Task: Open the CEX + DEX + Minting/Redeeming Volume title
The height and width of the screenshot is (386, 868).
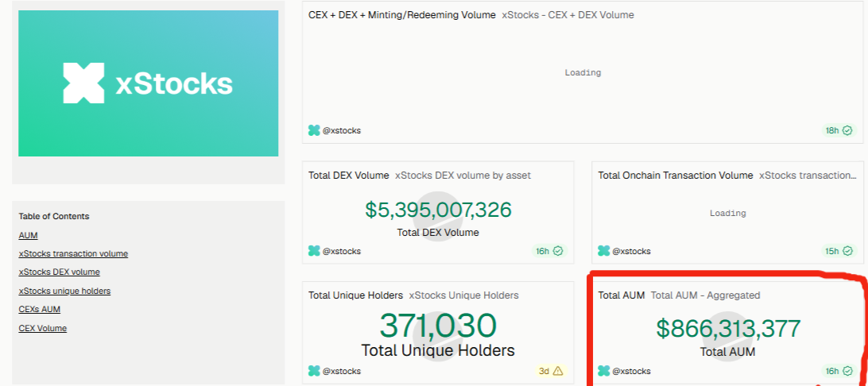Action: pos(402,15)
